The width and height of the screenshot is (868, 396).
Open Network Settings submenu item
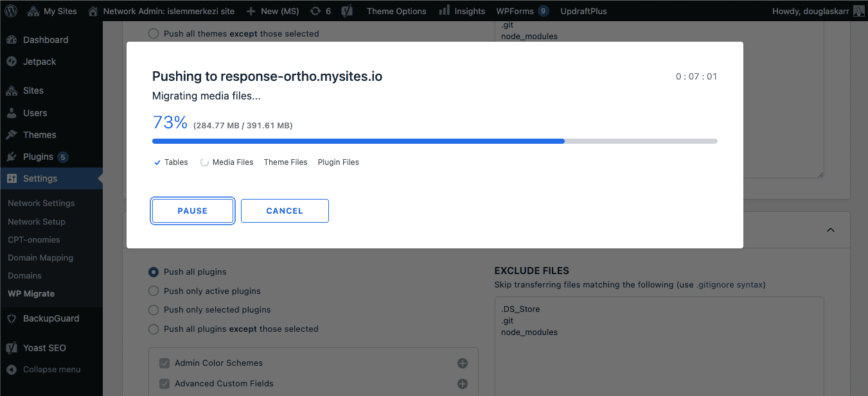pos(41,203)
